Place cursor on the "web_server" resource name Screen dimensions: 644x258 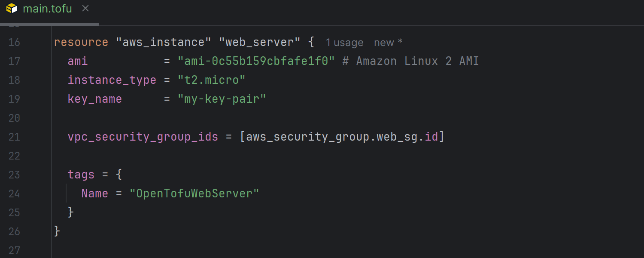click(259, 42)
